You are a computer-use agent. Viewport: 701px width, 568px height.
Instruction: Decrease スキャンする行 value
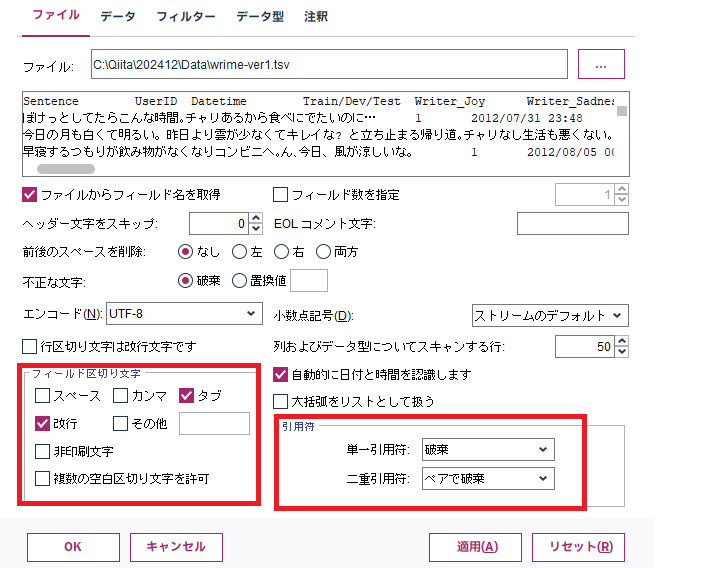pos(621,352)
